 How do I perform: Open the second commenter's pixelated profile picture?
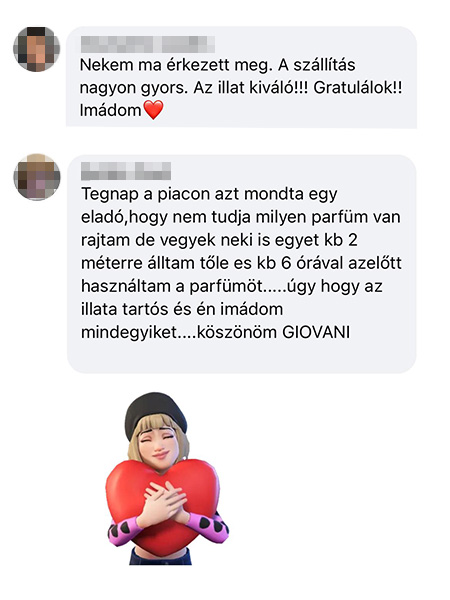tap(37, 177)
